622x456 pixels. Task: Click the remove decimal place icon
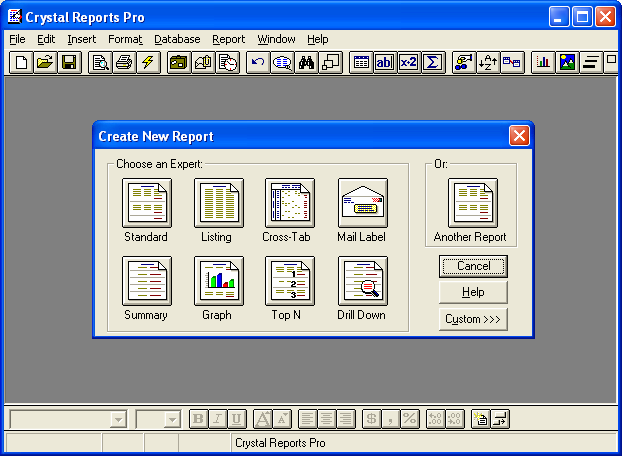455,419
